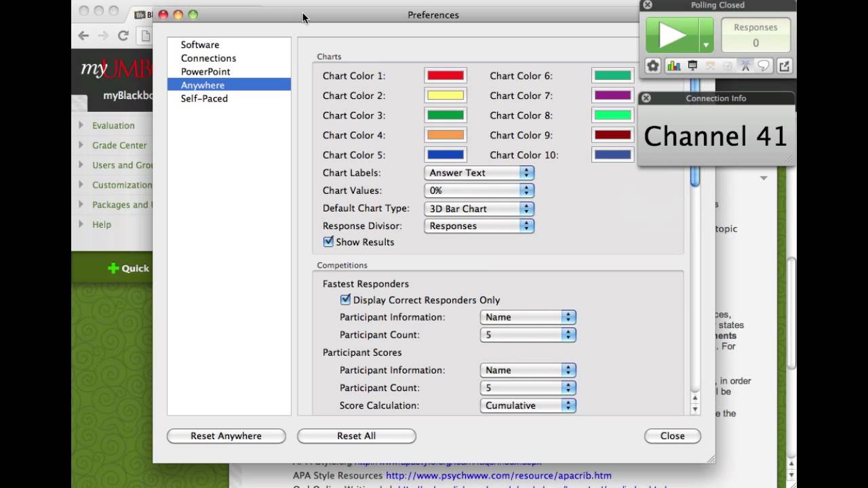Viewport: 868px width, 488px height.
Task: Click the Quick link in the green bar
Action: 135,268
